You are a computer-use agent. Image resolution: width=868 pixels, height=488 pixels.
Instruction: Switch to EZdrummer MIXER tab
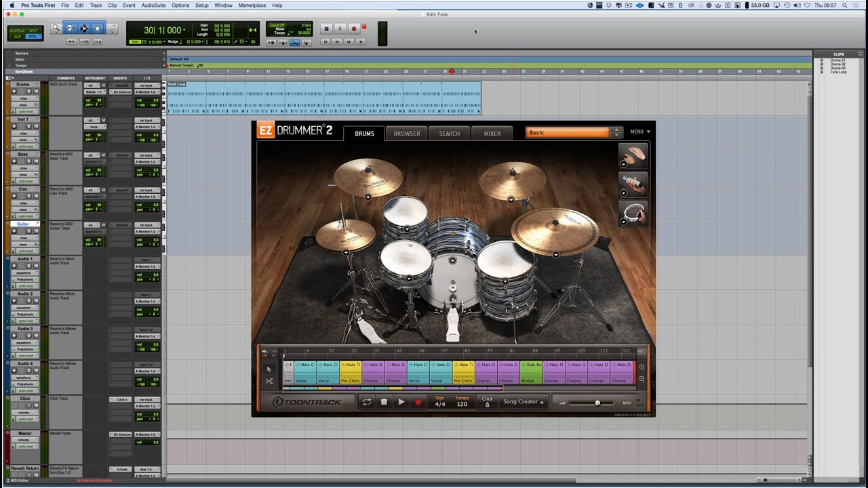point(492,134)
